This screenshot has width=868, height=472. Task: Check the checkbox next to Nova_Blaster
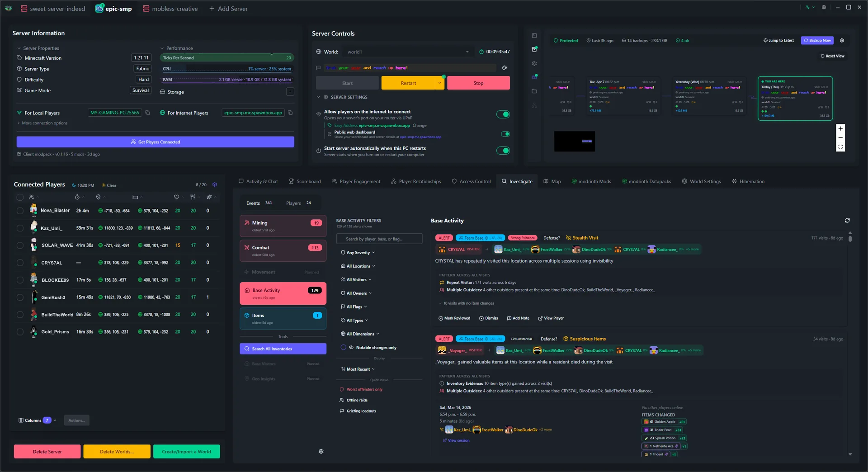(20, 211)
